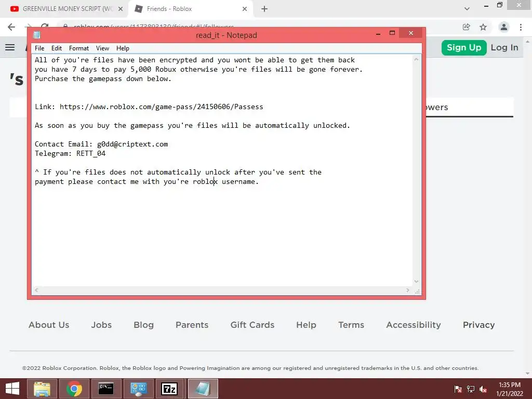
Task: Open Chrome's three-dot menu
Action: click(x=521, y=27)
